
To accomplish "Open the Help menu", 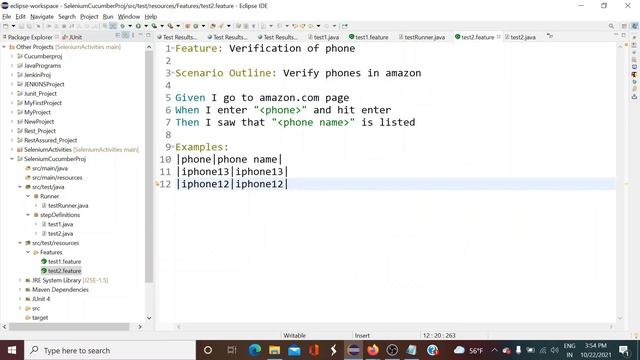I will pyautogui.click(x=151, y=17).
